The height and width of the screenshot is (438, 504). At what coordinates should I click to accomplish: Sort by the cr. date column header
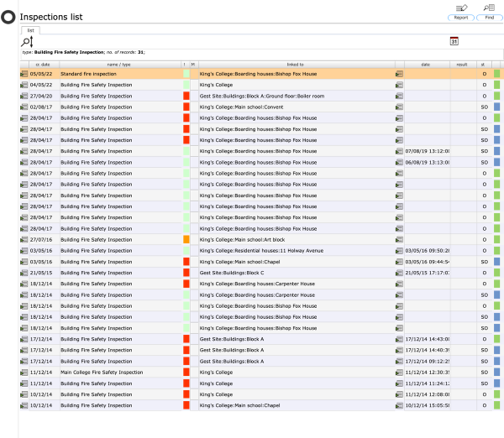[x=43, y=64]
